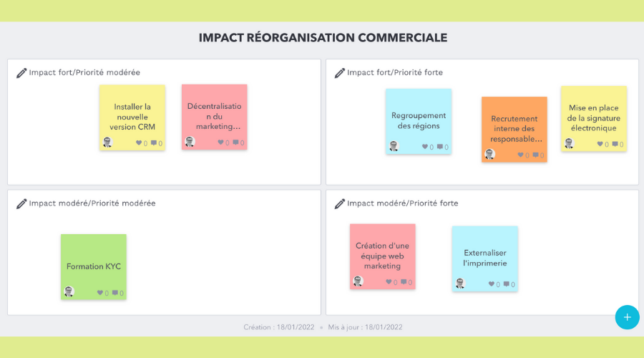
Task: Open the orange Recrutement interne des responsable note
Action: [514, 129]
